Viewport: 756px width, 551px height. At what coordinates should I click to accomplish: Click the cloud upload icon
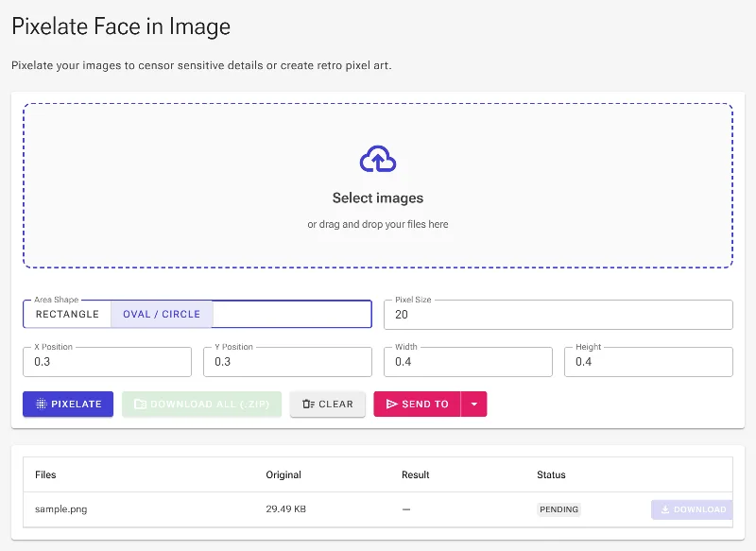378,159
